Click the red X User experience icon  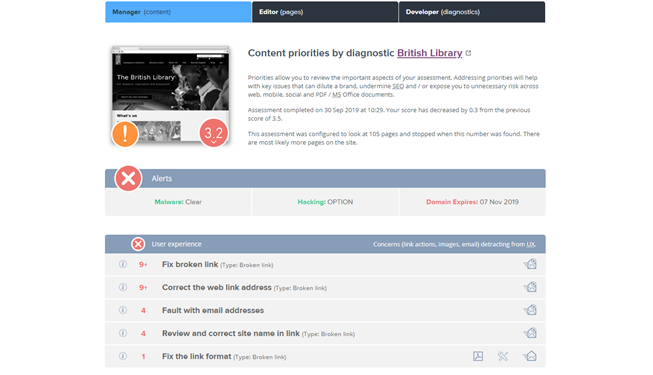[x=138, y=244]
